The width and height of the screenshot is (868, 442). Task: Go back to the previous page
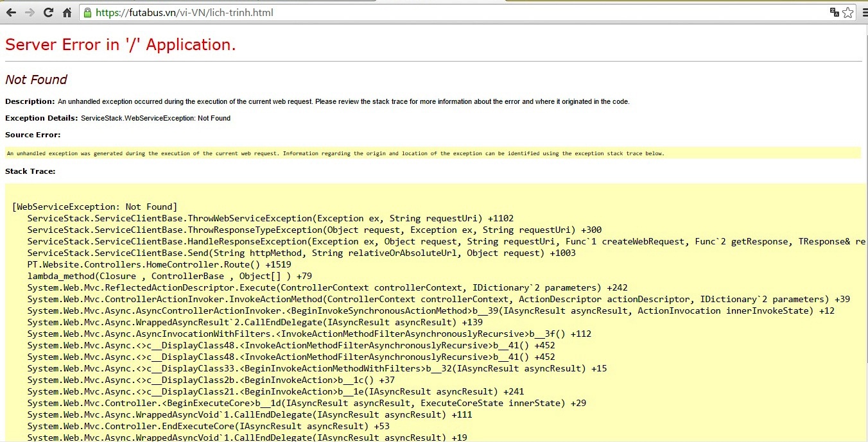[x=11, y=13]
